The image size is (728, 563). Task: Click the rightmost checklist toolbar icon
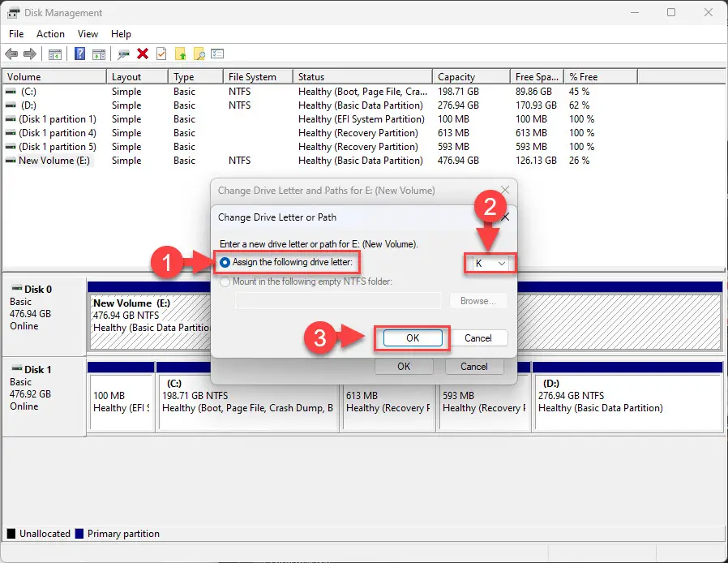coord(217,54)
